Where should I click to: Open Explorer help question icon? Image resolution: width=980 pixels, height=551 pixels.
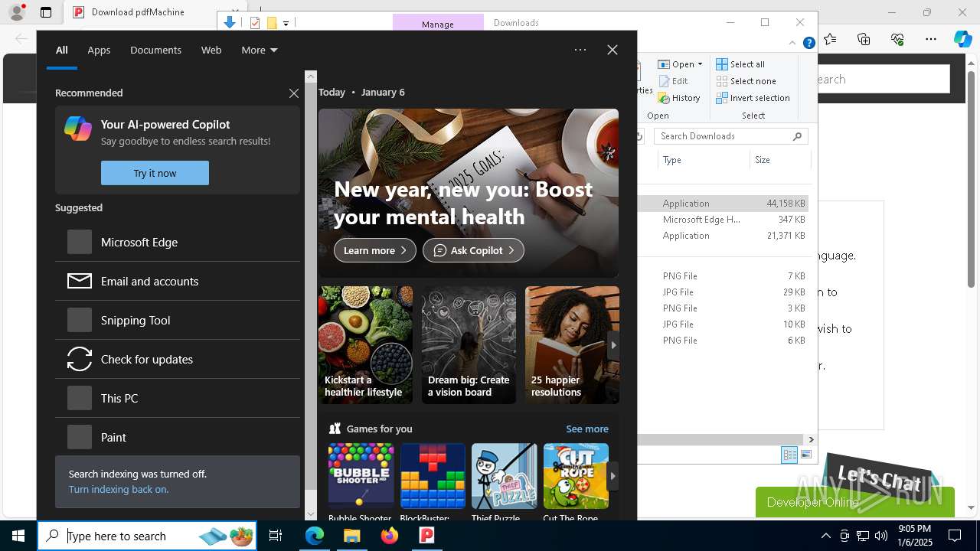point(808,44)
